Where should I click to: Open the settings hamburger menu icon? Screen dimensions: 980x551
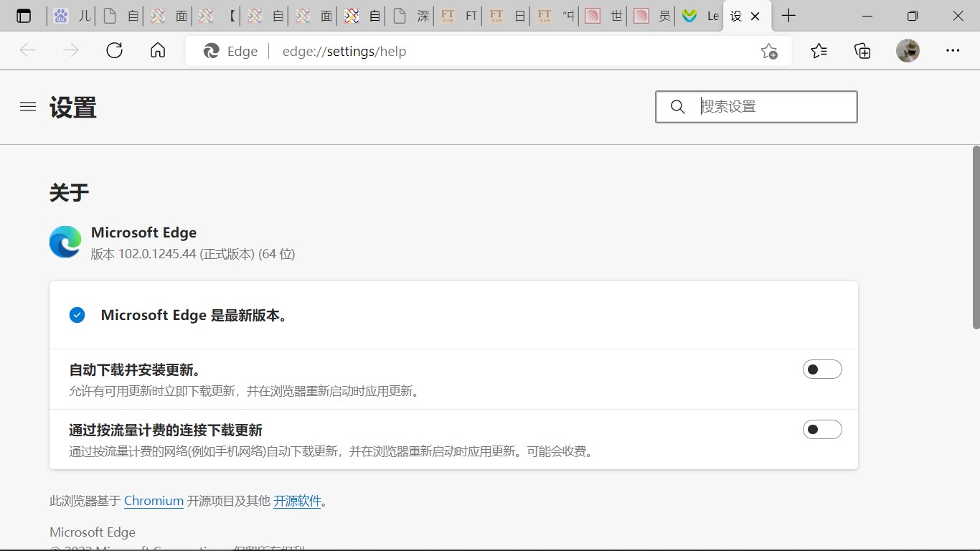(x=28, y=107)
